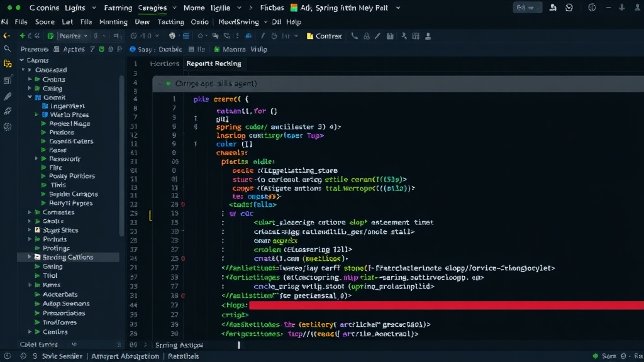Open the Fi menu
The width and height of the screenshot is (644, 362).
pos(4,22)
